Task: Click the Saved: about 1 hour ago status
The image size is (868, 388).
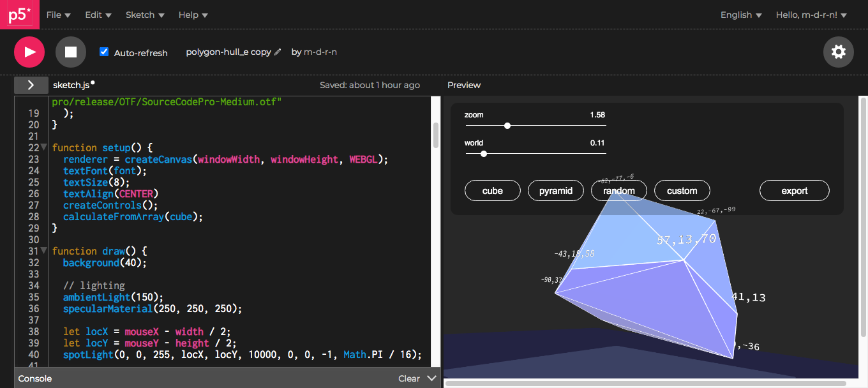Action: tap(370, 85)
